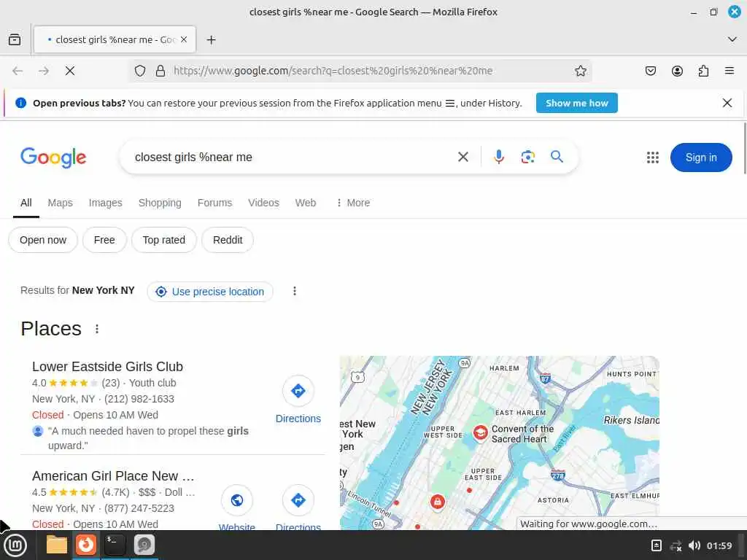Screen dimensions: 747x560
Task: Stop loading the page
Action: tap(70, 71)
